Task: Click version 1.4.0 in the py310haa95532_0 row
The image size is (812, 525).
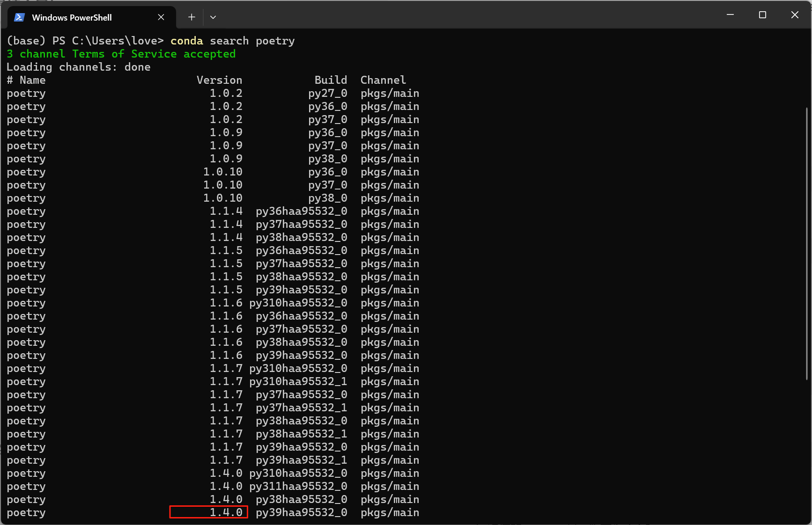Action: click(226, 474)
